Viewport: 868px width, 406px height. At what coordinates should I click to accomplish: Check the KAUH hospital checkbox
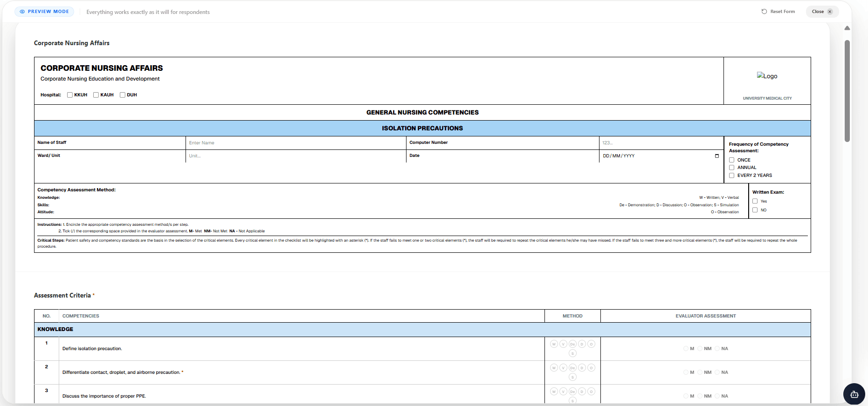(x=96, y=95)
